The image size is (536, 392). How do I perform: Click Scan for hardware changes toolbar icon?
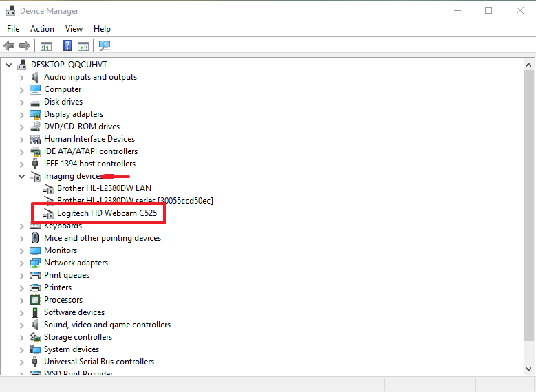click(105, 45)
